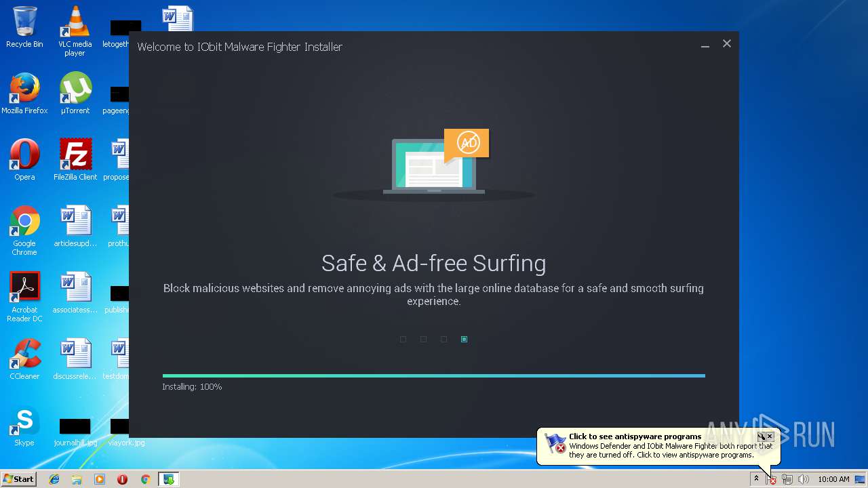Image resolution: width=868 pixels, height=488 pixels.
Task: Open Windows Explorer folder in taskbar
Action: coord(77,479)
